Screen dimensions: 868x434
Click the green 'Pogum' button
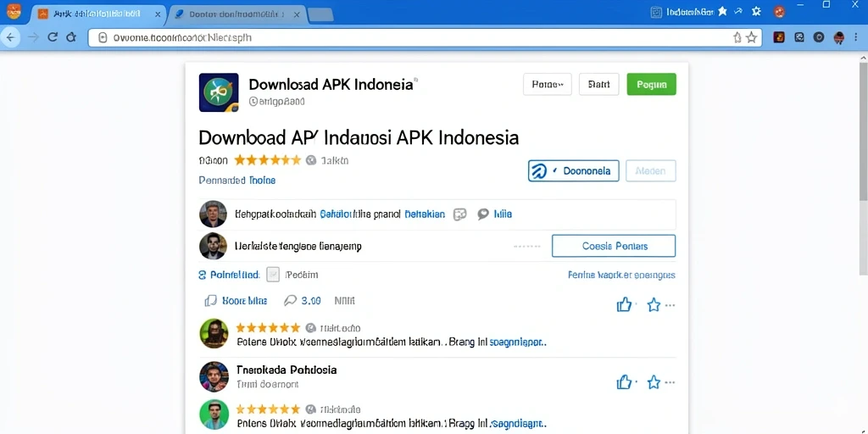click(651, 84)
